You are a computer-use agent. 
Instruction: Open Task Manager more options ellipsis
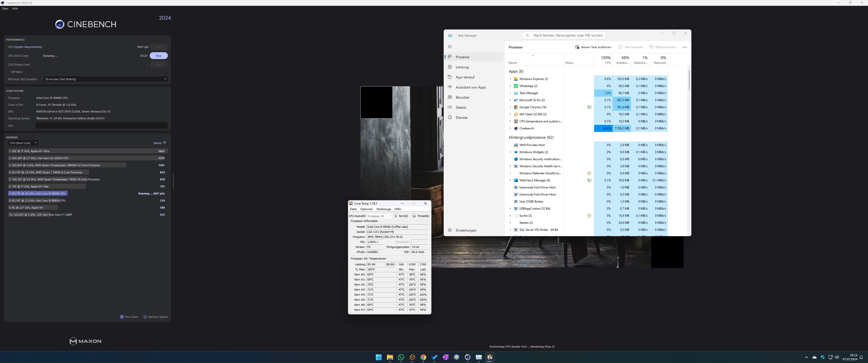pyautogui.click(x=684, y=47)
